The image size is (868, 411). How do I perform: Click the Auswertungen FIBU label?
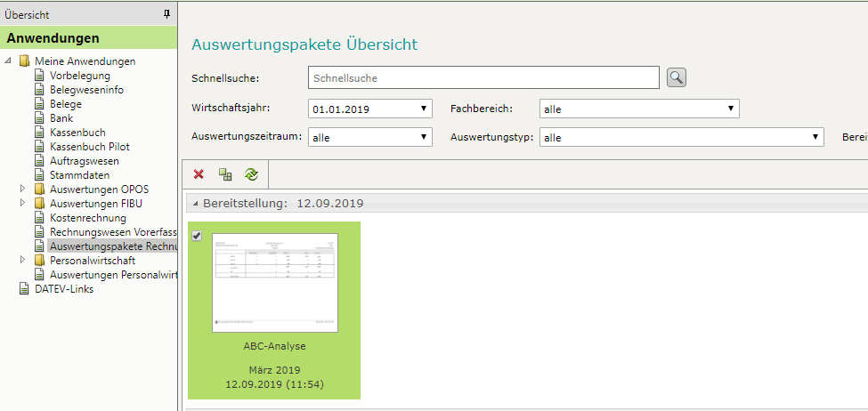click(x=96, y=204)
